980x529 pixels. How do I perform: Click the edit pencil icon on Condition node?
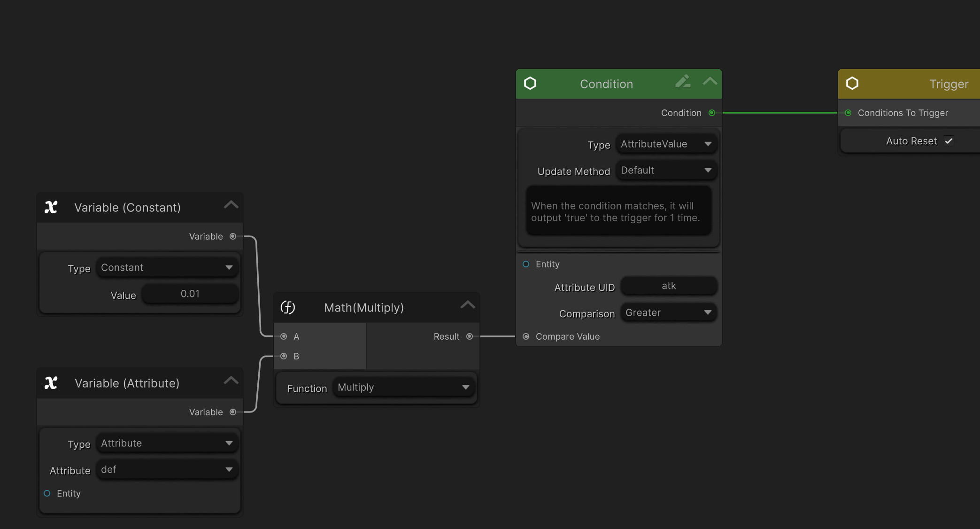coord(683,82)
